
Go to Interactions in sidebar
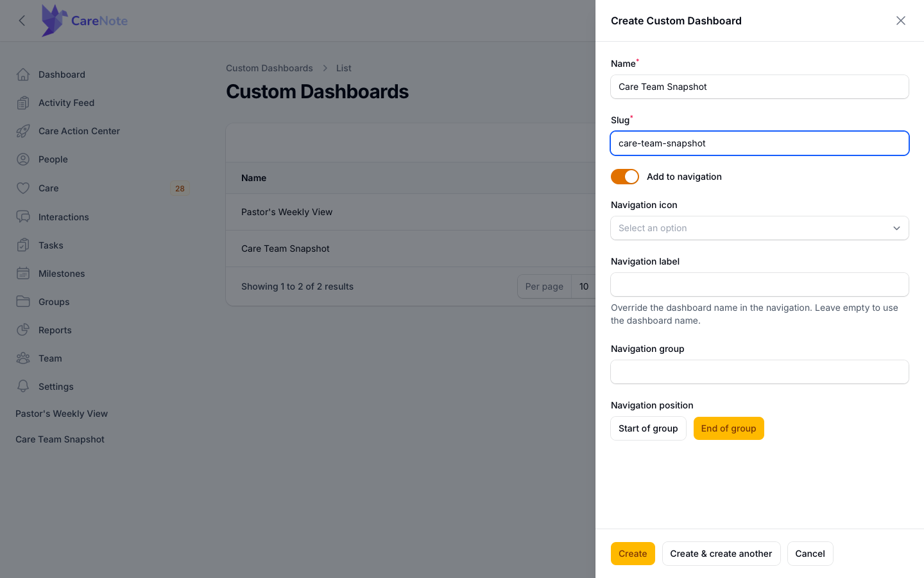[x=64, y=217]
